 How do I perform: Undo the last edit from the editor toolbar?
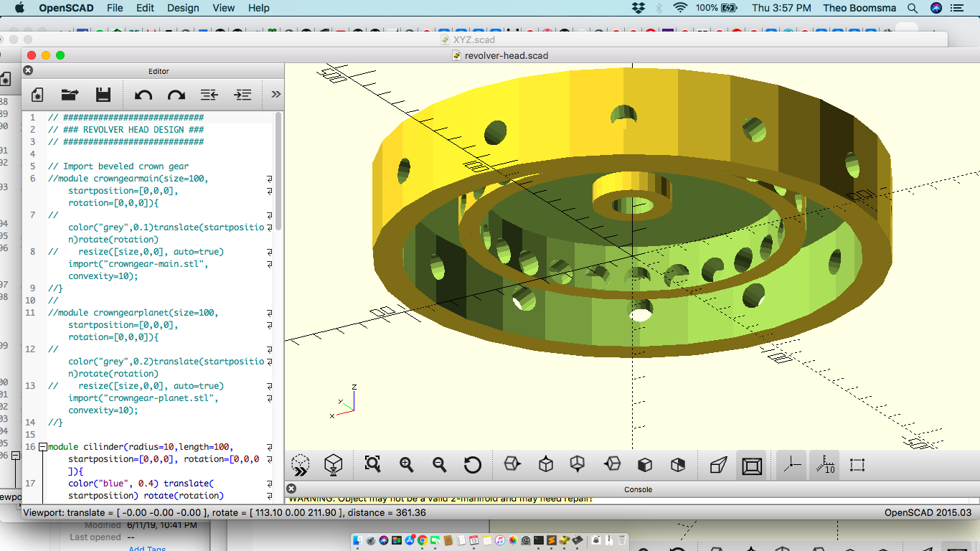point(143,95)
